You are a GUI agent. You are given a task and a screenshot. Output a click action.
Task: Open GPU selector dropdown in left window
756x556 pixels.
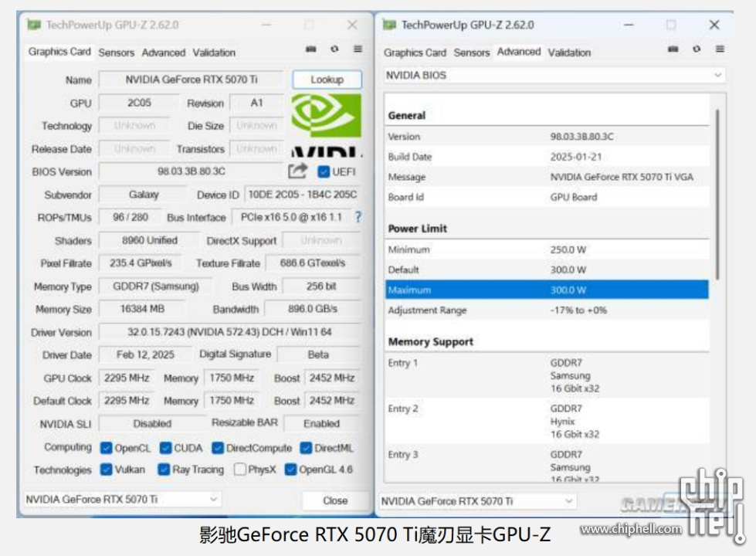123,500
